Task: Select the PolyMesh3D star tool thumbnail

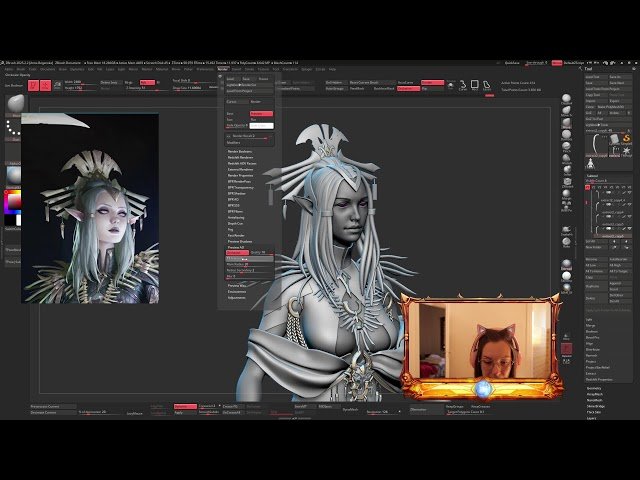Action: click(x=626, y=151)
